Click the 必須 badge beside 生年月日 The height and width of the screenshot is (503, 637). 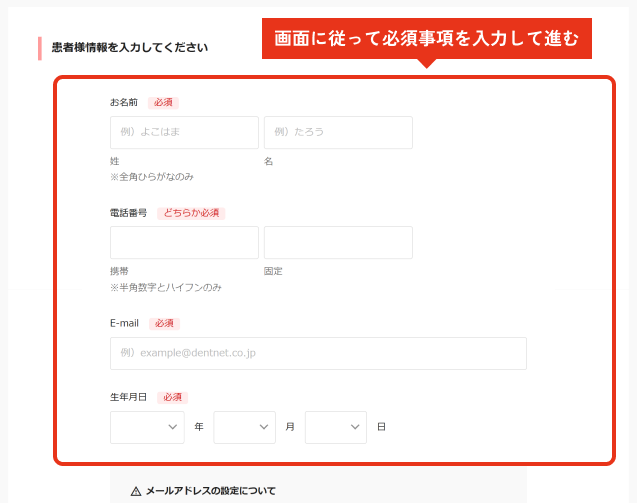172,397
